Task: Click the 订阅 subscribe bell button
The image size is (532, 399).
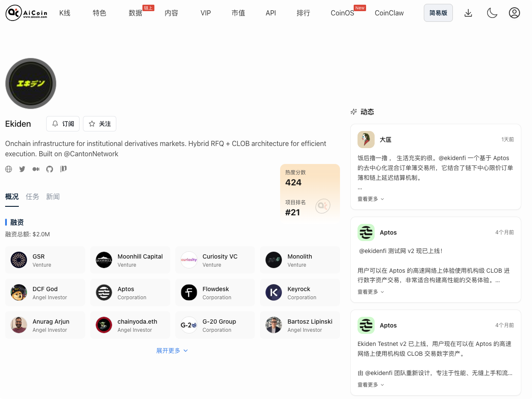Action: click(x=63, y=124)
